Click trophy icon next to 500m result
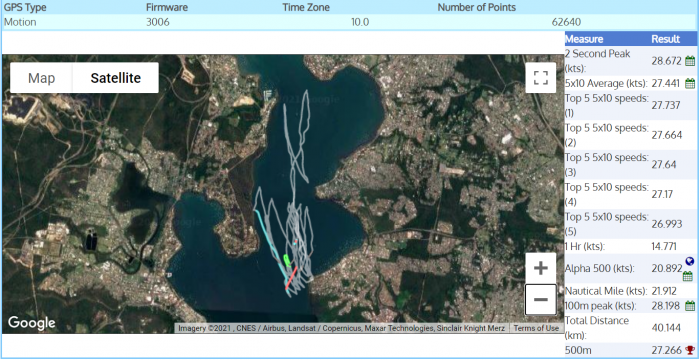The height and width of the screenshot is (360, 700). point(690,350)
